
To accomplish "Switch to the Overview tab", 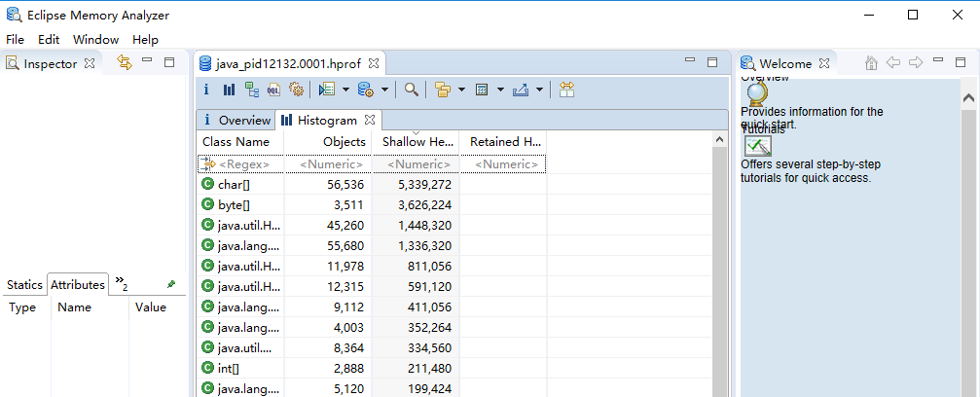I will pos(236,120).
